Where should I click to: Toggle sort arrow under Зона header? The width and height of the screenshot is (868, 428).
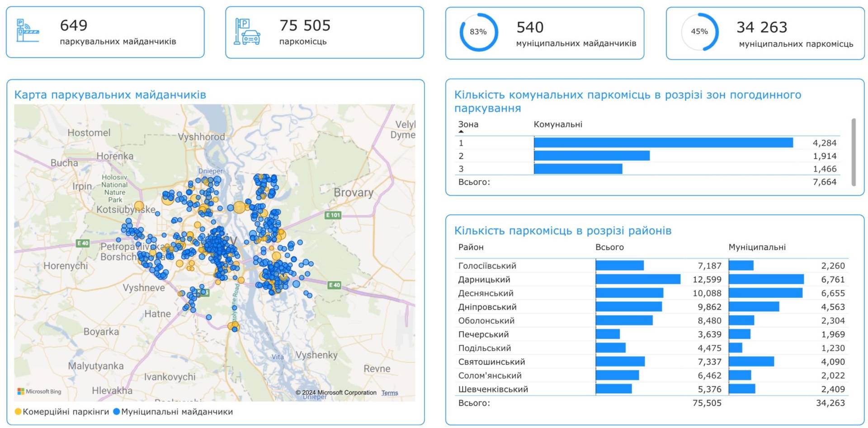click(461, 132)
